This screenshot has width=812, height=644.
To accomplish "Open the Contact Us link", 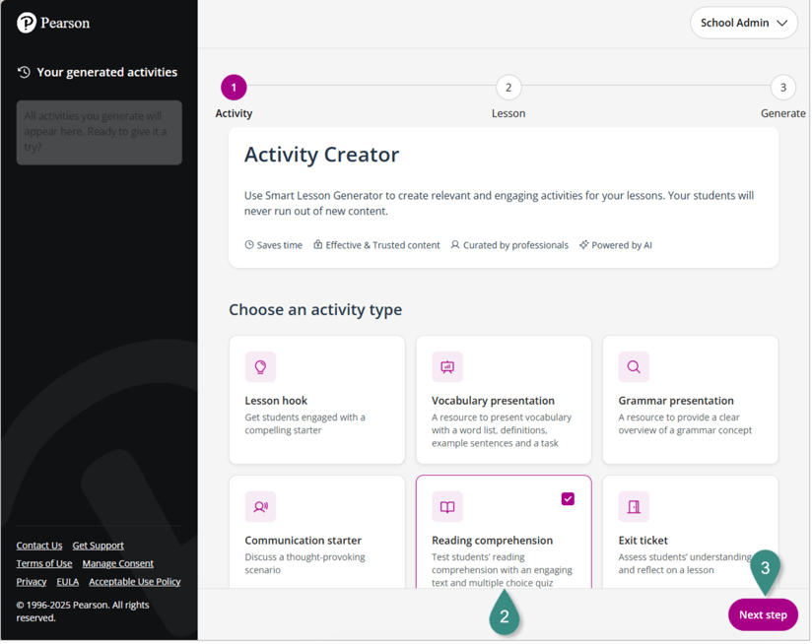I will (x=39, y=546).
